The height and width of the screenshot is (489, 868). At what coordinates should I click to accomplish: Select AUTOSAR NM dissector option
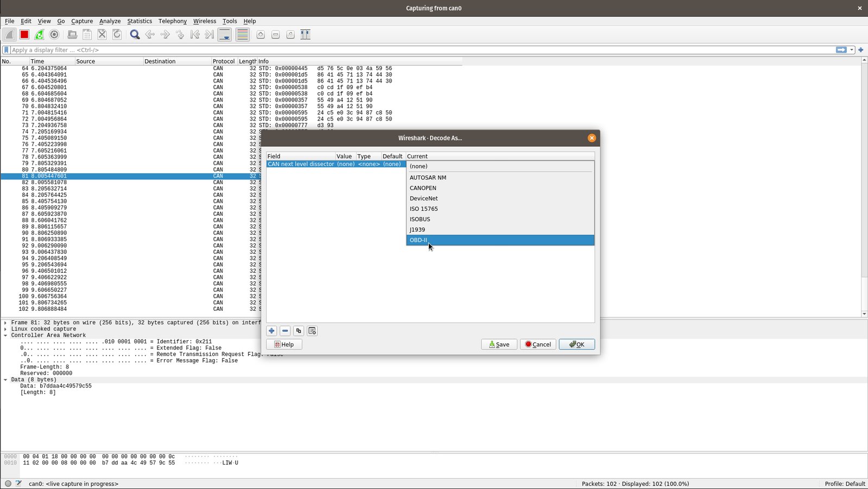[500, 178]
